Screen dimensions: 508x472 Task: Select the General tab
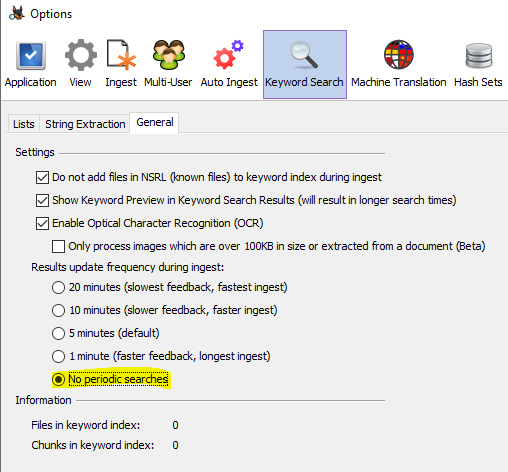(155, 122)
